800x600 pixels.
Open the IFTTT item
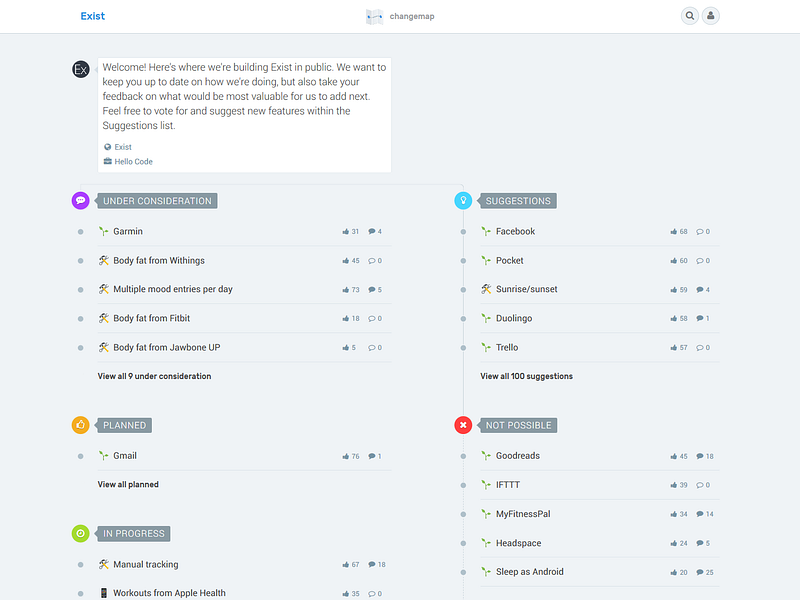[508, 485]
